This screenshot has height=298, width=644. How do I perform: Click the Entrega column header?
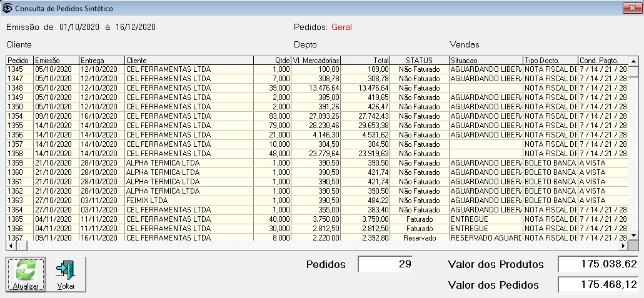point(101,60)
